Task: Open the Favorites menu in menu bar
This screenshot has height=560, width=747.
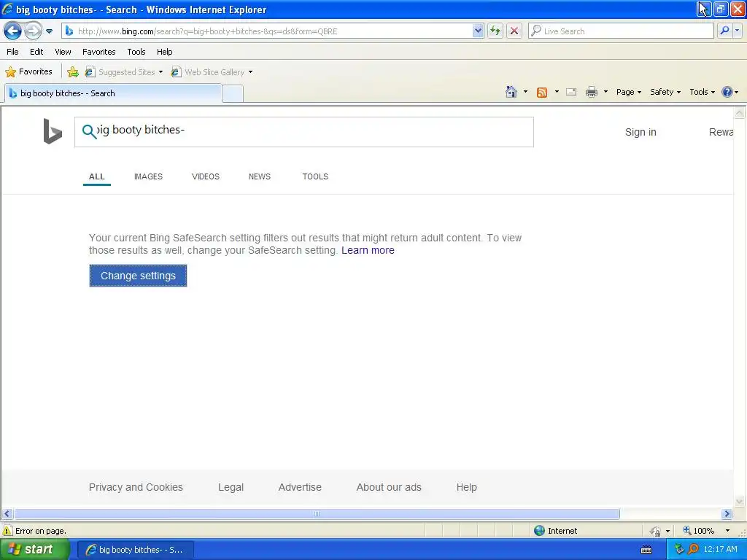Action: point(98,52)
